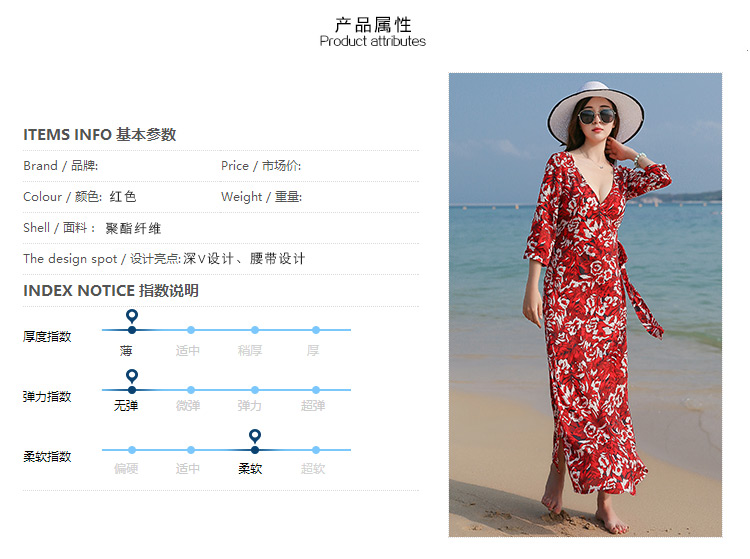Viewport: 750px width, 559px height.
Task: Click the thickness index pin marker
Action: 132,317
